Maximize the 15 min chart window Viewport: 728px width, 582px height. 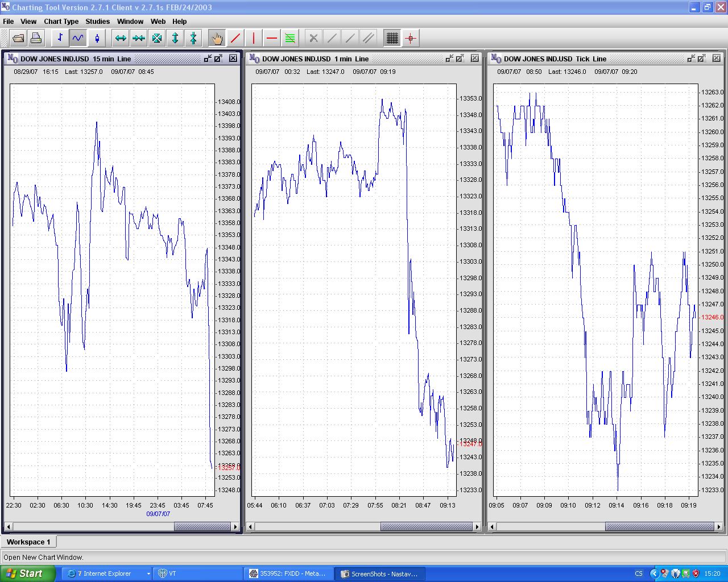pos(218,58)
